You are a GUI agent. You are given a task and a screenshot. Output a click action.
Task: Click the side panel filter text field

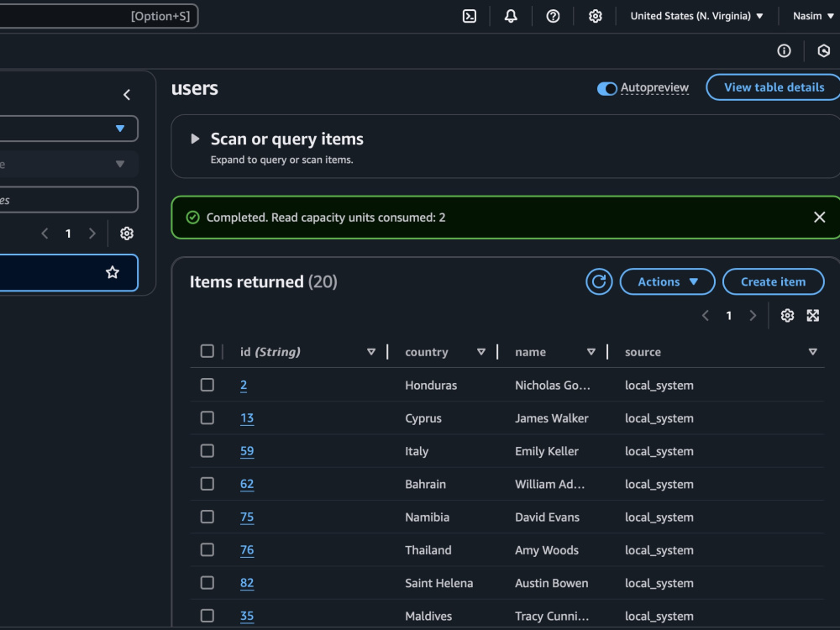pyautogui.click(x=69, y=200)
